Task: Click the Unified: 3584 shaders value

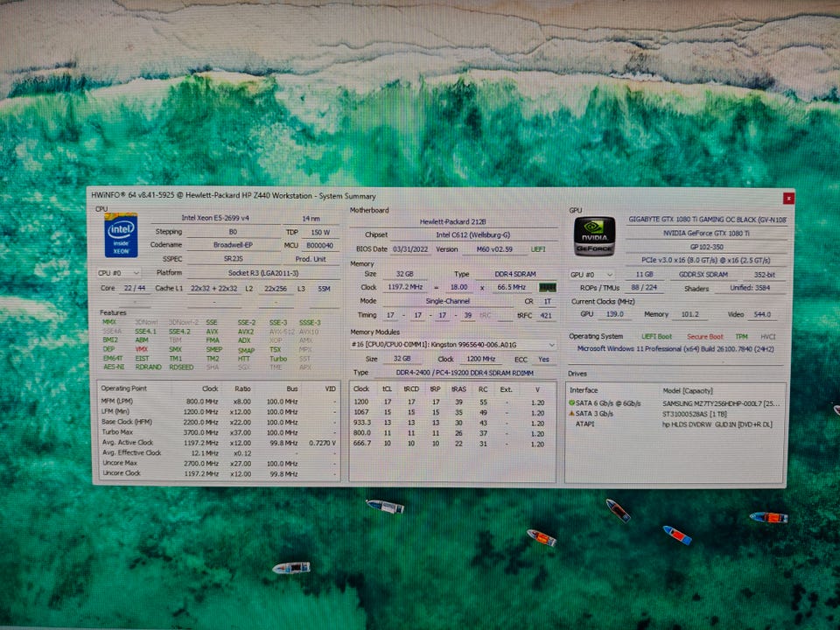Action: coord(750,288)
